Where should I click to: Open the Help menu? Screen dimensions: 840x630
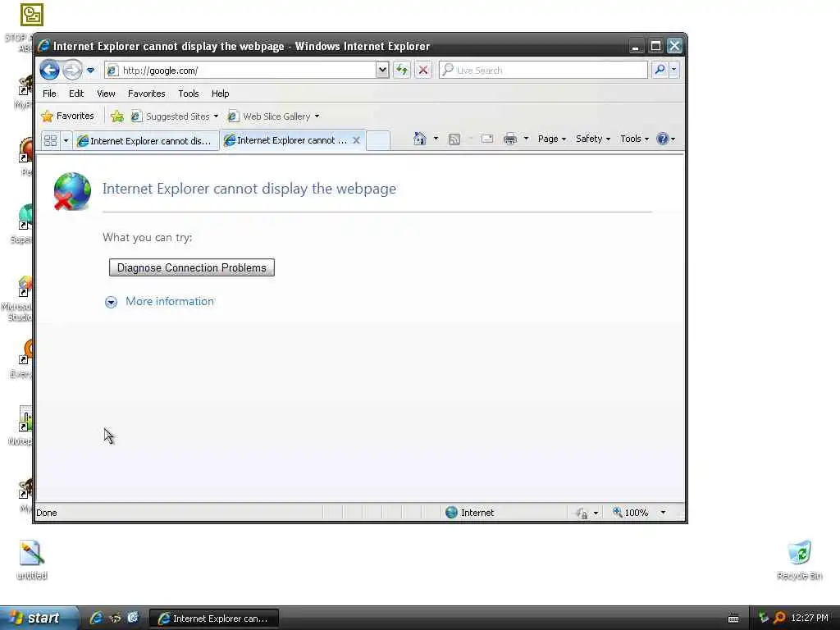(220, 94)
